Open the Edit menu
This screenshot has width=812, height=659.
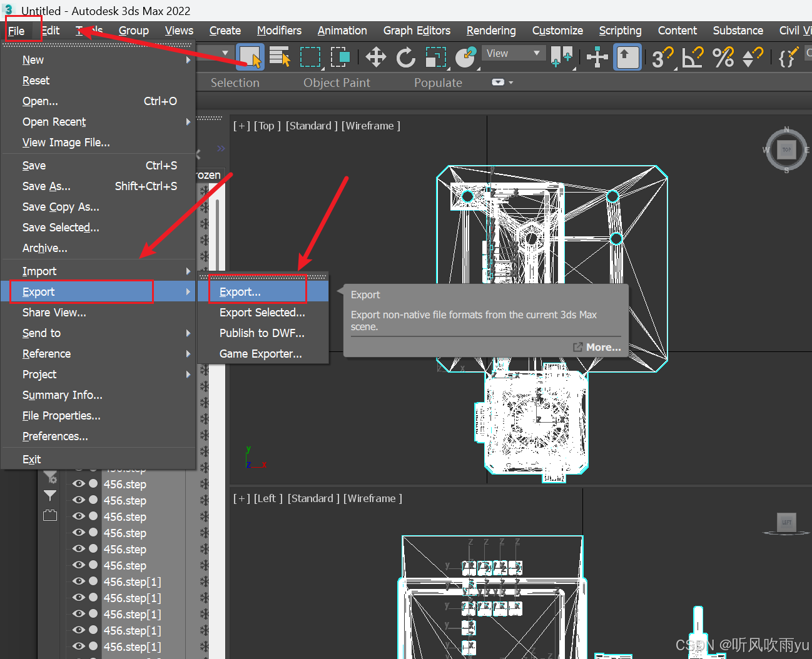51,31
